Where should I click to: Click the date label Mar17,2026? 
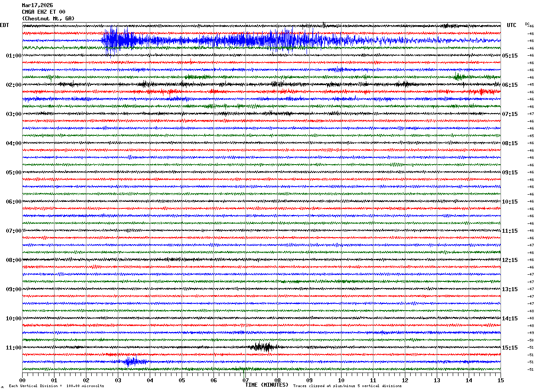click(x=37, y=5)
